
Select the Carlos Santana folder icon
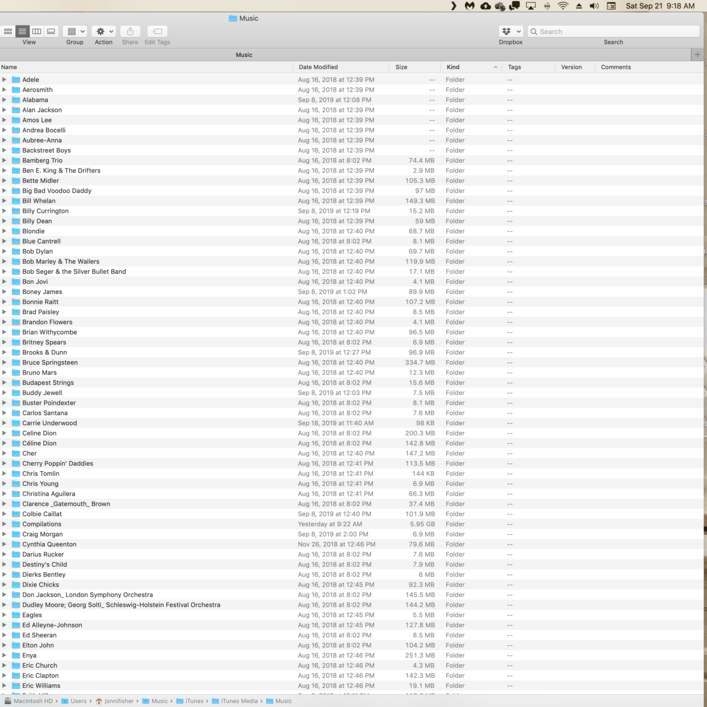(x=16, y=413)
